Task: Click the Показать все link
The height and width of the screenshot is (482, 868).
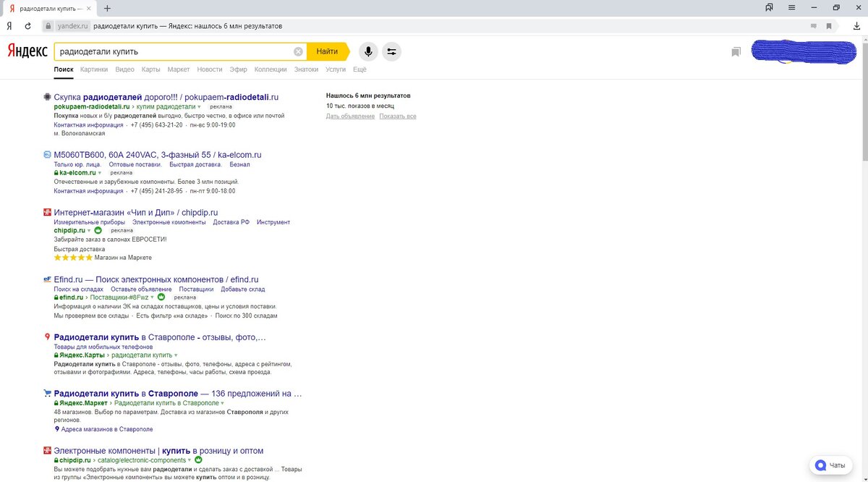Action: tap(398, 117)
